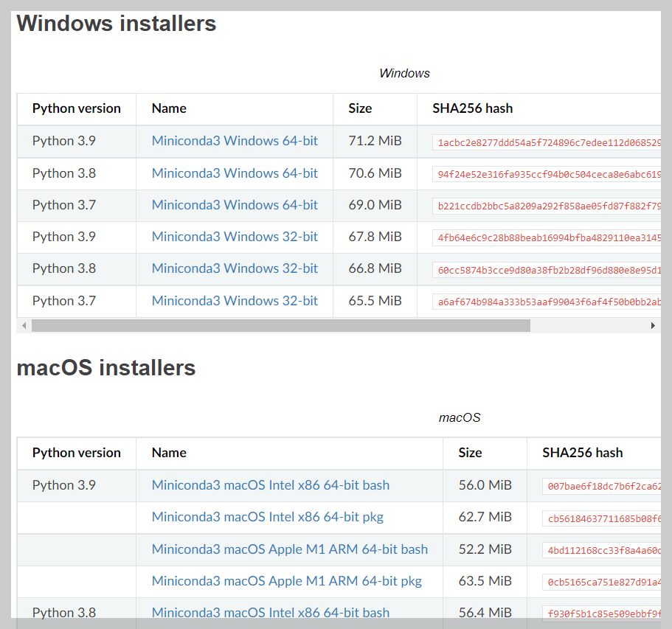Click the Python version header in the Windows table
Screen dimensions: 672x629
(76, 108)
